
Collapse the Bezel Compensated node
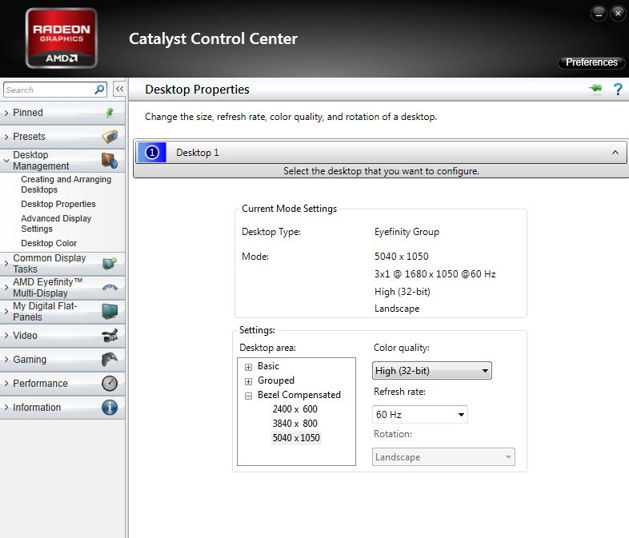point(248,396)
